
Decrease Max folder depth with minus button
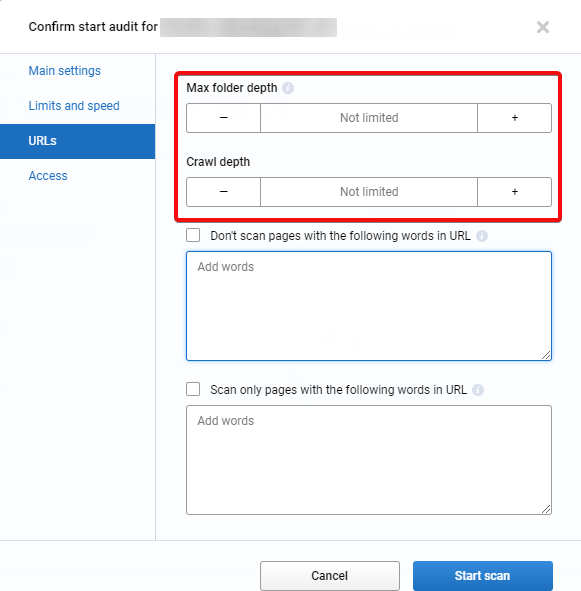click(224, 118)
